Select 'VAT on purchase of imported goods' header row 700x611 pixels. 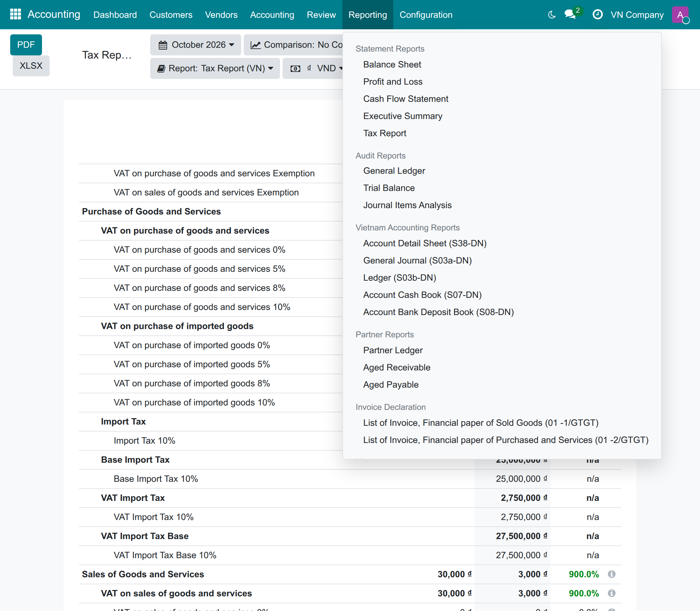tap(177, 326)
